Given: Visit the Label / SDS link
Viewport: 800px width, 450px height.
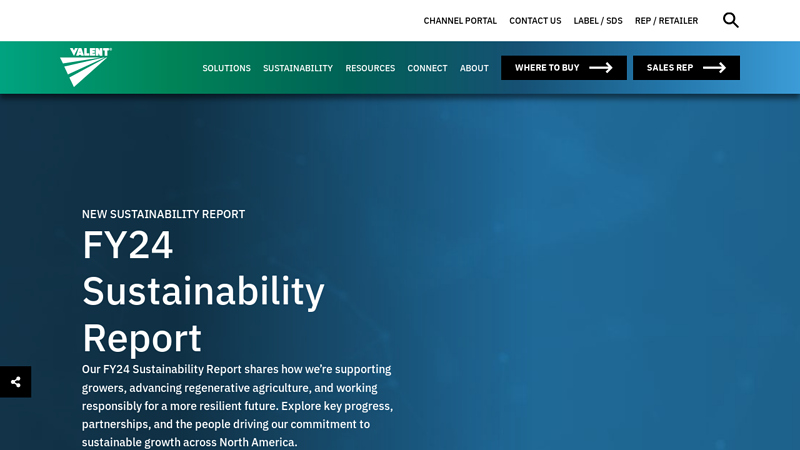Looking at the screenshot, I should pyautogui.click(x=598, y=21).
